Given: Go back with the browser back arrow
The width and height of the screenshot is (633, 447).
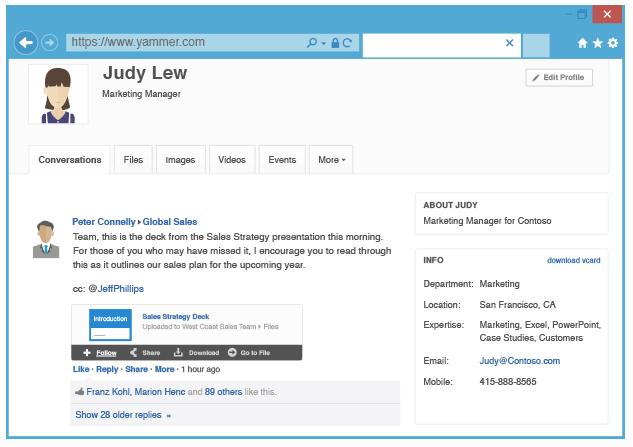Looking at the screenshot, I should (26, 42).
